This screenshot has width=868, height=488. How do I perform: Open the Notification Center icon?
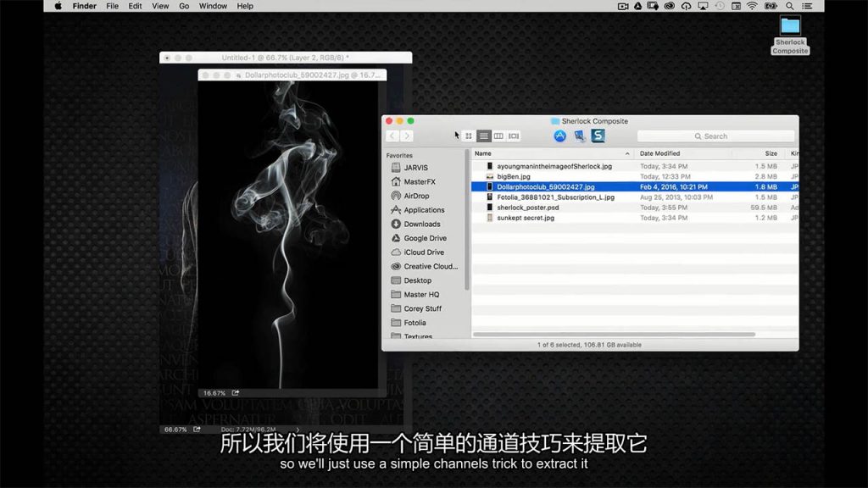coord(807,6)
